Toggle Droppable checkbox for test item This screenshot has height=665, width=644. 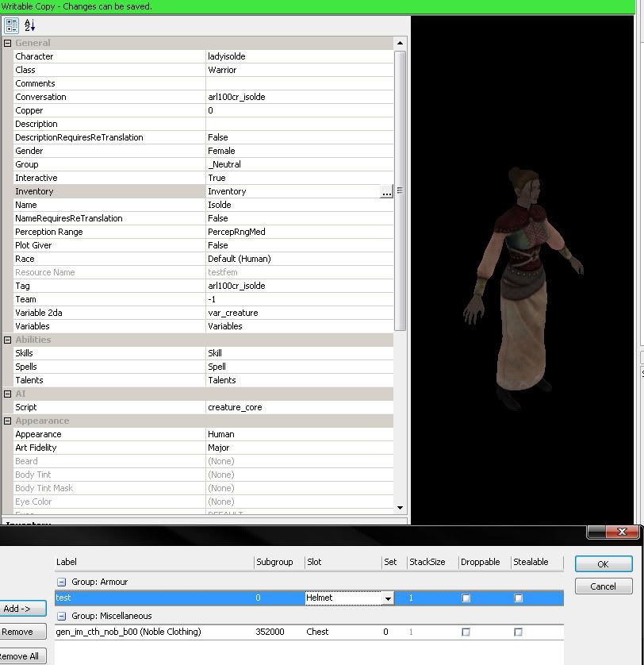[466, 598]
